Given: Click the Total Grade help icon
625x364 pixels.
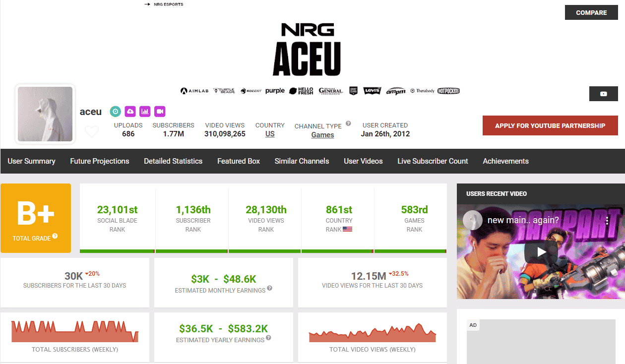Looking at the screenshot, I should [55, 236].
